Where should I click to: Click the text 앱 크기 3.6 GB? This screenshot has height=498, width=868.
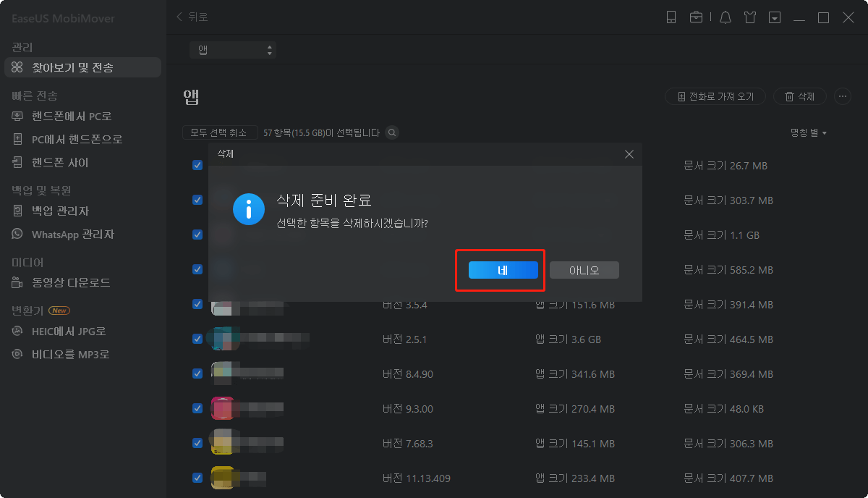[x=568, y=339]
